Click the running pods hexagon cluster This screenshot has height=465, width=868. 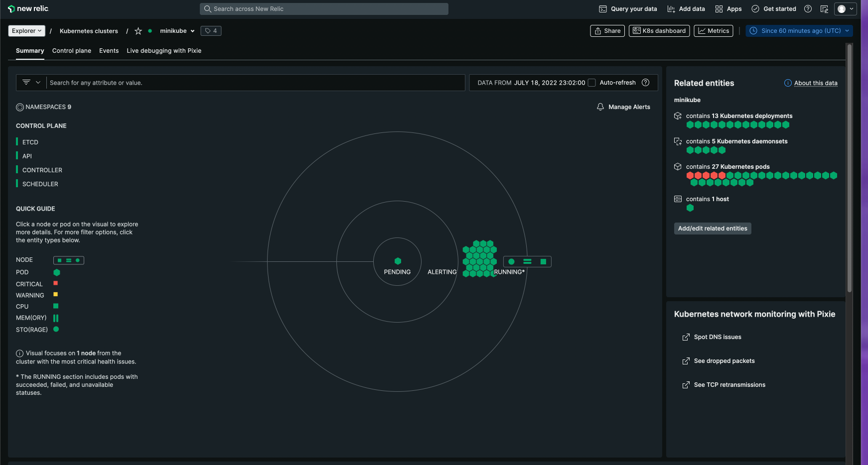480,258
